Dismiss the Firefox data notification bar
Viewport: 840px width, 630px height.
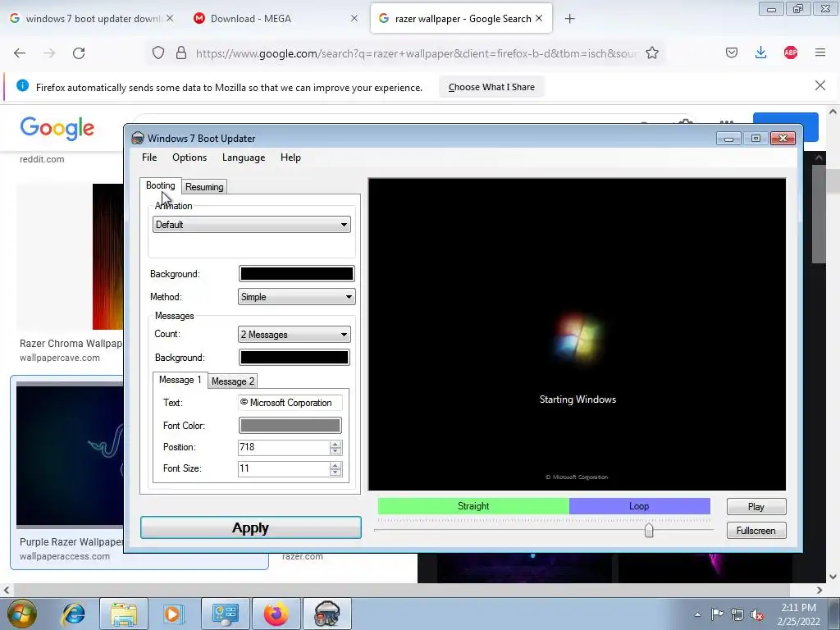click(x=819, y=85)
